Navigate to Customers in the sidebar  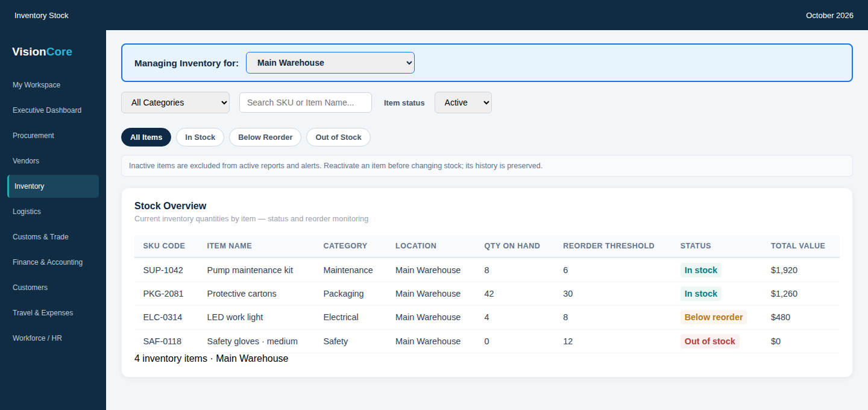53,288
